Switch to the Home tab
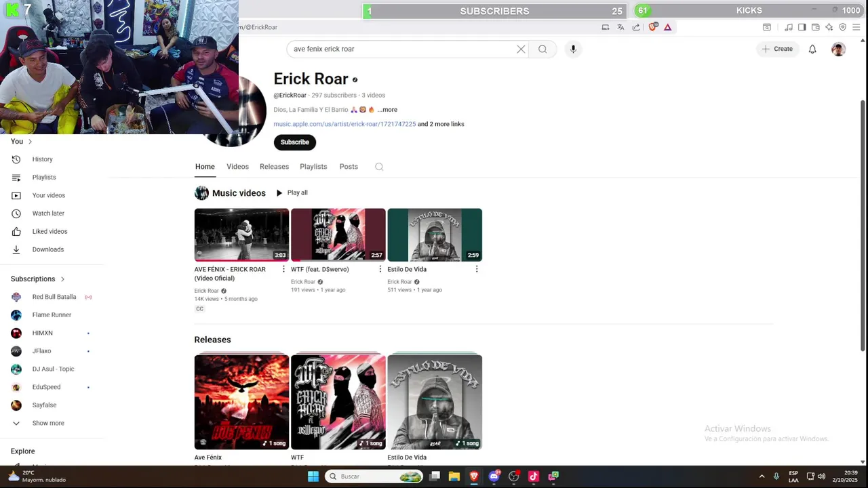 [205, 167]
